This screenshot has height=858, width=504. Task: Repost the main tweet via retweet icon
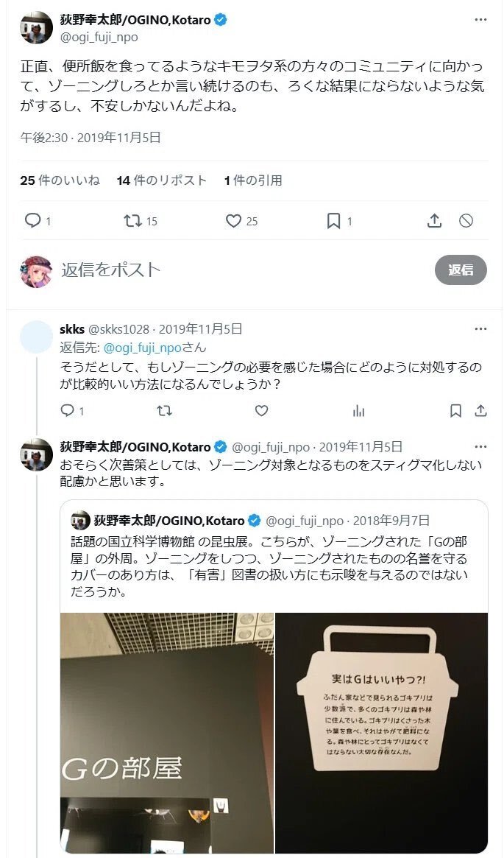[x=132, y=220]
